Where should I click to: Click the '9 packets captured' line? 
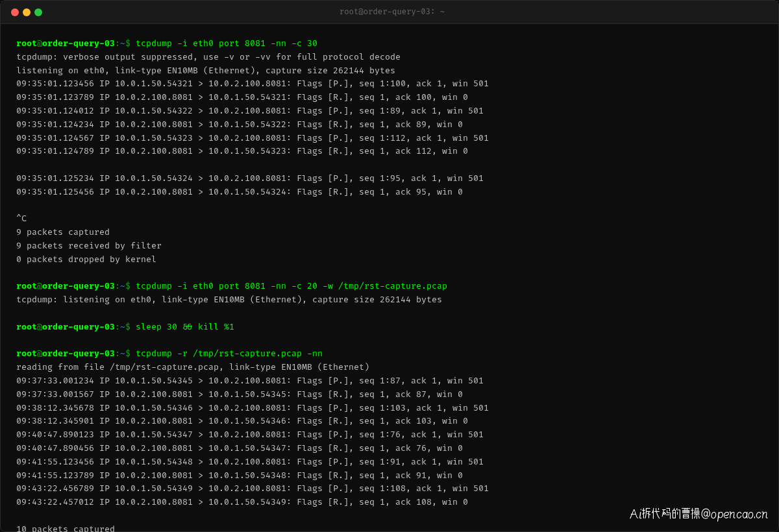point(63,232)
